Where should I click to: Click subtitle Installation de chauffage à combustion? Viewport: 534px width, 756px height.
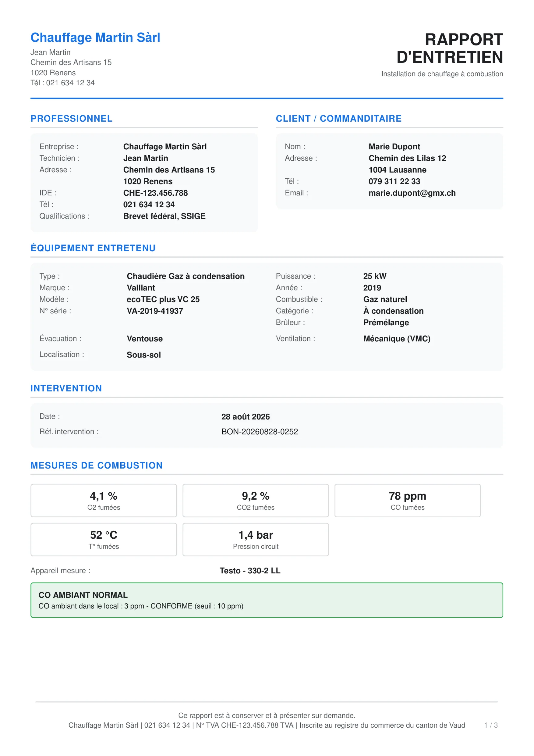coord(442,74)
